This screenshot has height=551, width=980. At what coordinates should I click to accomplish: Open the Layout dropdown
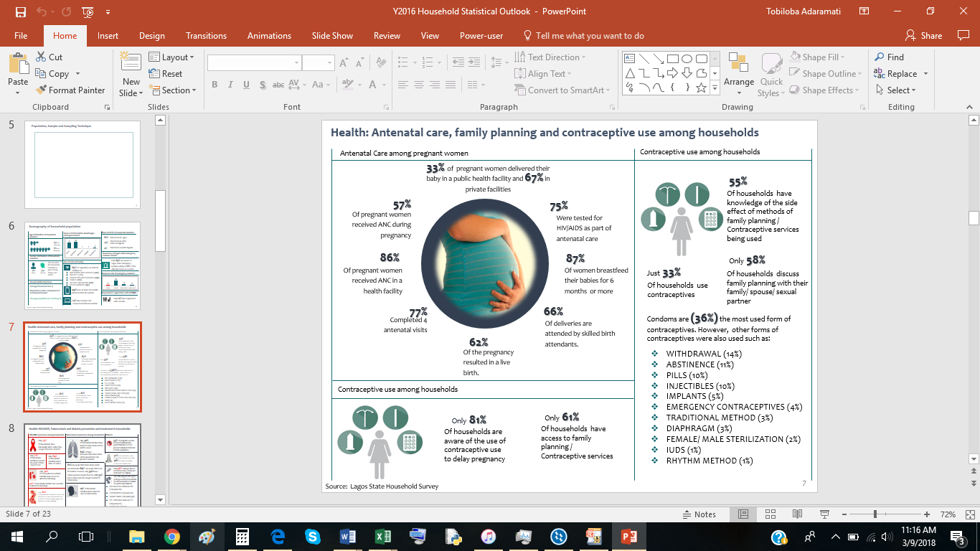172,57
